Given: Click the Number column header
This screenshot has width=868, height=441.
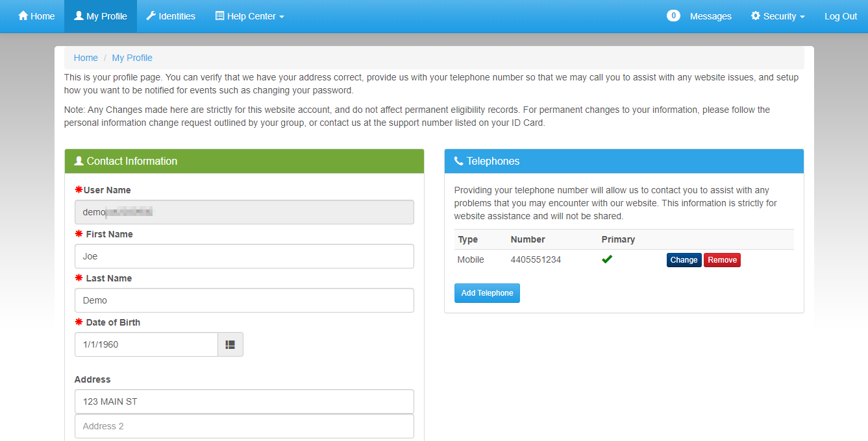Looking at the screenshot, I should tap(528, 239).
